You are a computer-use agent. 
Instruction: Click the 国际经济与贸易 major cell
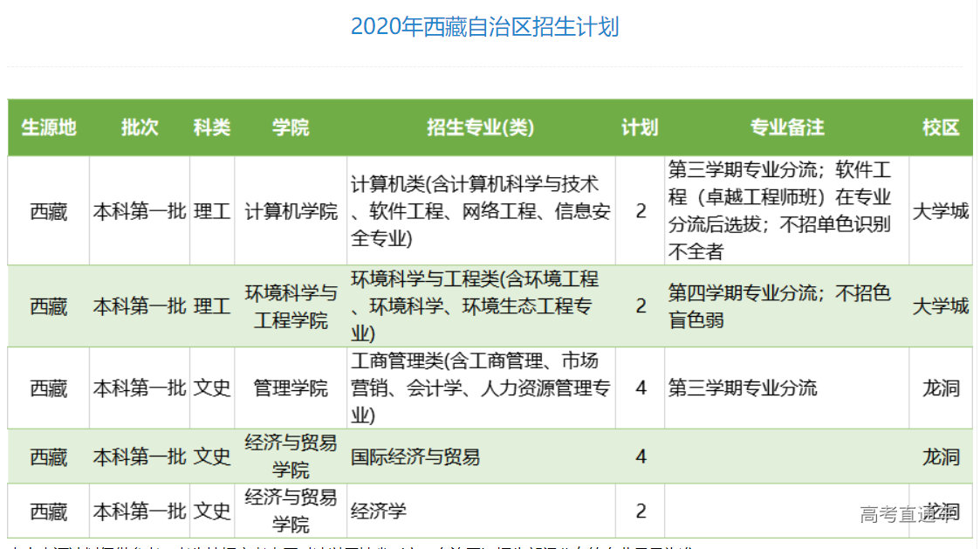pyautogui.click(x=415, y=456)
